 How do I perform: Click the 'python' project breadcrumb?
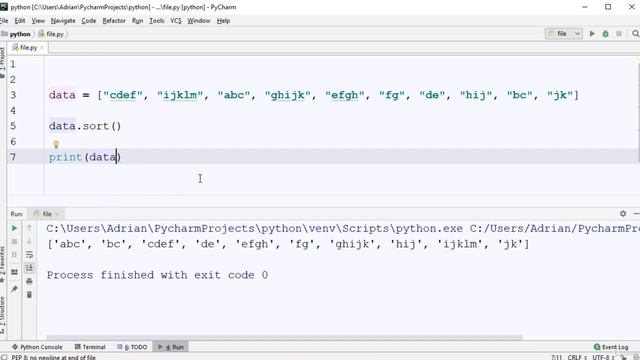(x=17, y=34)
